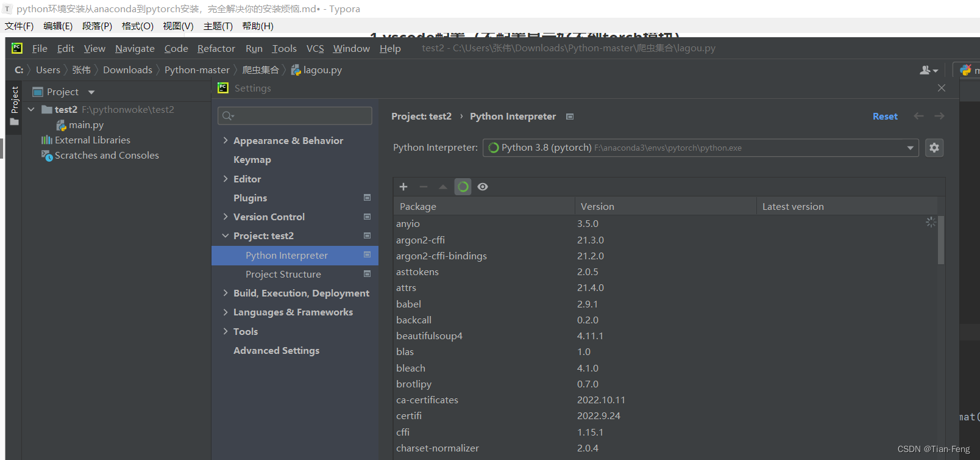The width and height of the screenshot is (980, 460).
Task: Collapse the test2 project tree node
Action: coord(31,110)
